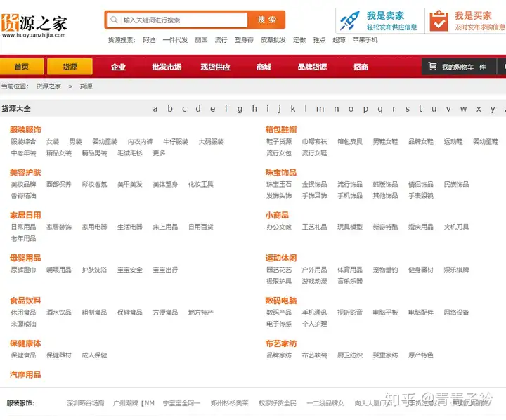Click the 货源之家 site logo
Screen dimensions: 506x420
[34, 26]
